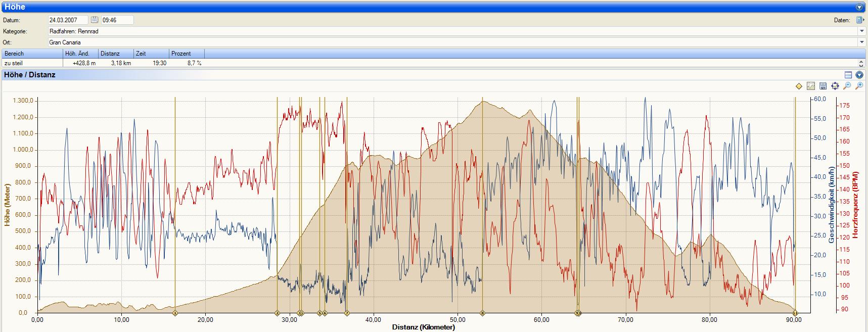Zoom out the chart with minus magnifier
Image resolution: width=868 pixels, height=332 pixels.
[847, 86]
